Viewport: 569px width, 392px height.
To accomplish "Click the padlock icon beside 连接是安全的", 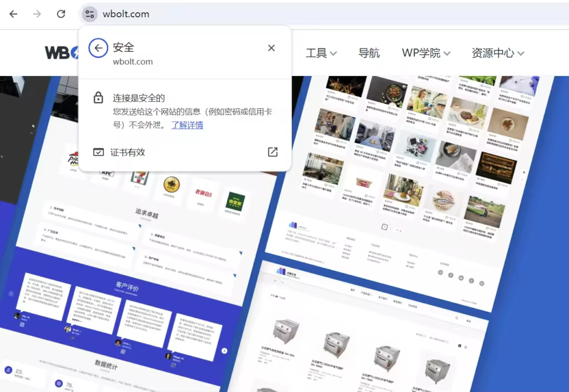I will 98,98.
